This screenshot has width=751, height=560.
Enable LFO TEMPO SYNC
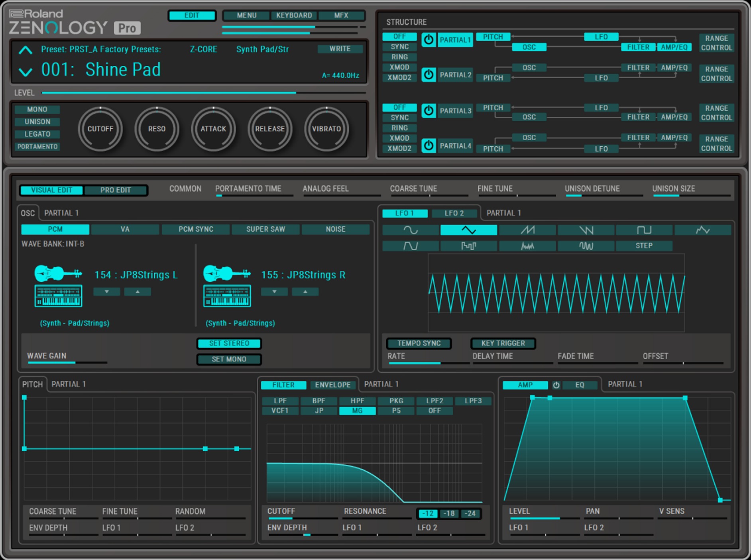(419, 343)
